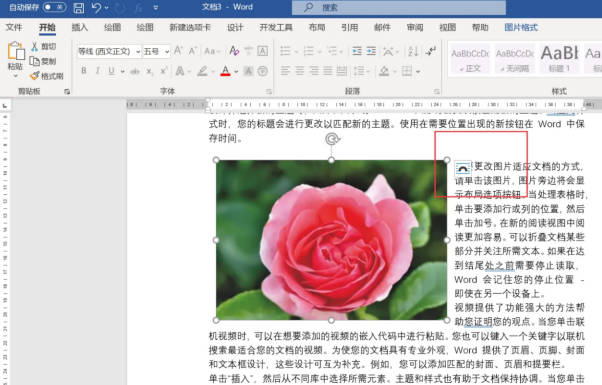Click the Undo arrow icon
602x385 pixels.
click(x=96, y=8)
